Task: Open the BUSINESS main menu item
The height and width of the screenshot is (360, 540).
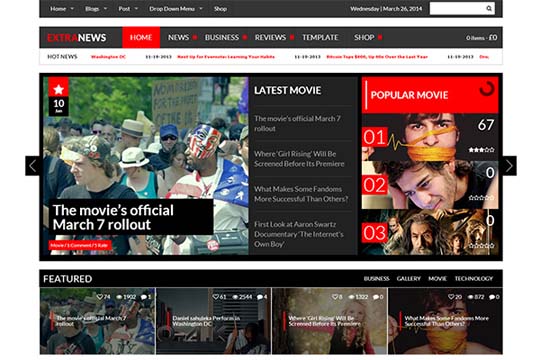Action: pyautogui.click(x=222, y=37)
